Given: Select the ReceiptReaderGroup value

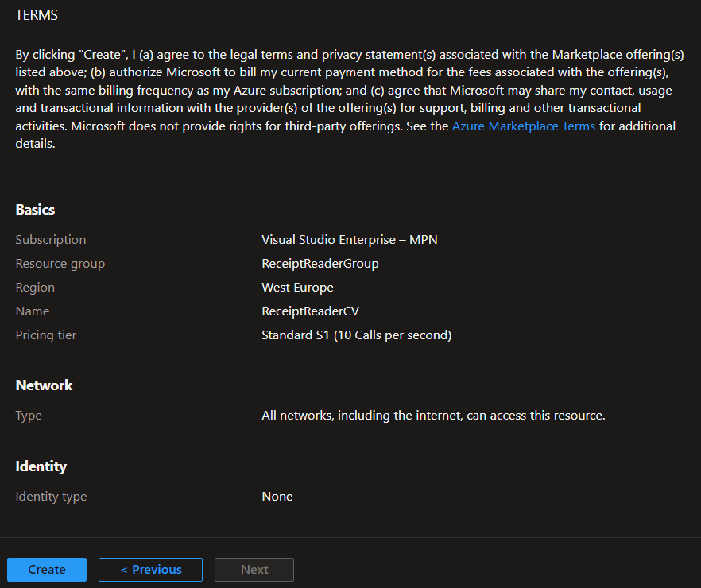Looking at the screenshot, I should [x=320, y=263].
